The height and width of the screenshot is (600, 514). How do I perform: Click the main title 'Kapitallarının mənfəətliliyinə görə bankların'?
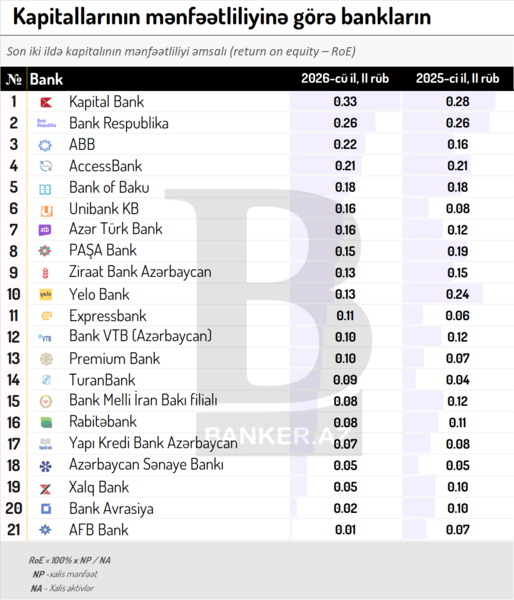[x=222, y=17]
